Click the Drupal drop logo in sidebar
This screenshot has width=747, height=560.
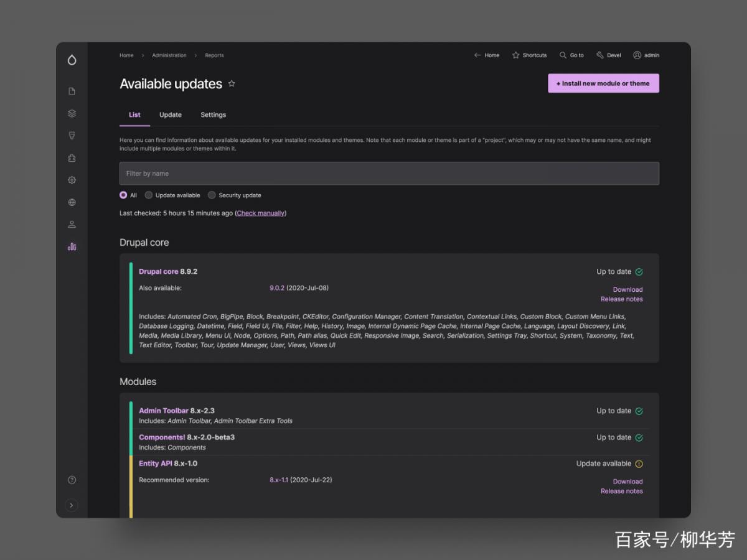[x=72, y=60]
